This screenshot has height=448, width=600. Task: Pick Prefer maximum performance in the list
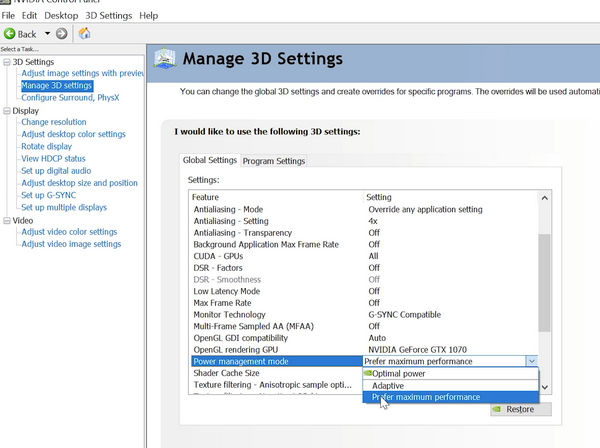(x=425, y=397)
